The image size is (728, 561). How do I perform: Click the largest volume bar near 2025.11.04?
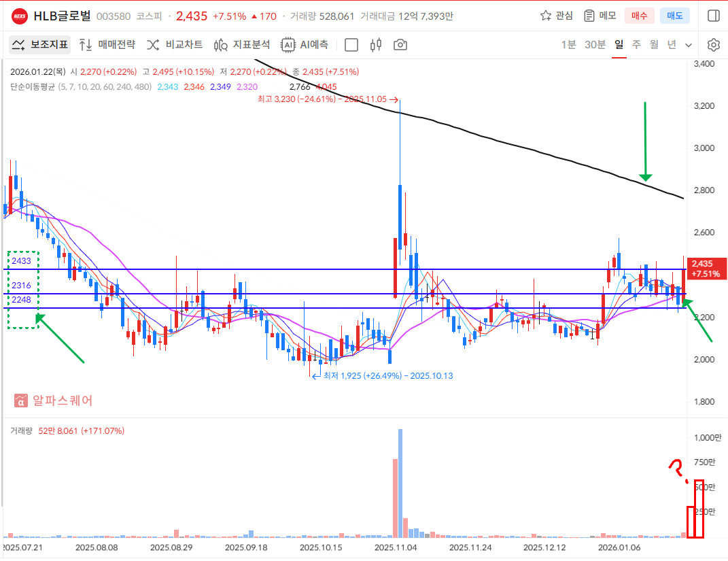(400, 483)
